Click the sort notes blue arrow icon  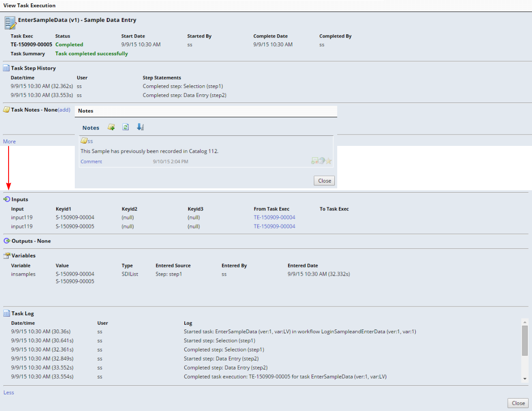point(140,127)
